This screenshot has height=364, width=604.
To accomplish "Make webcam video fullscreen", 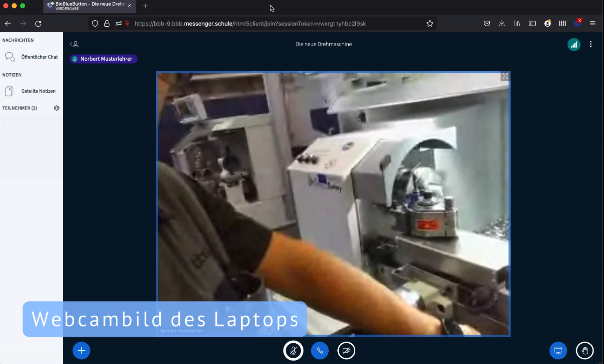I will pos(505,76).
